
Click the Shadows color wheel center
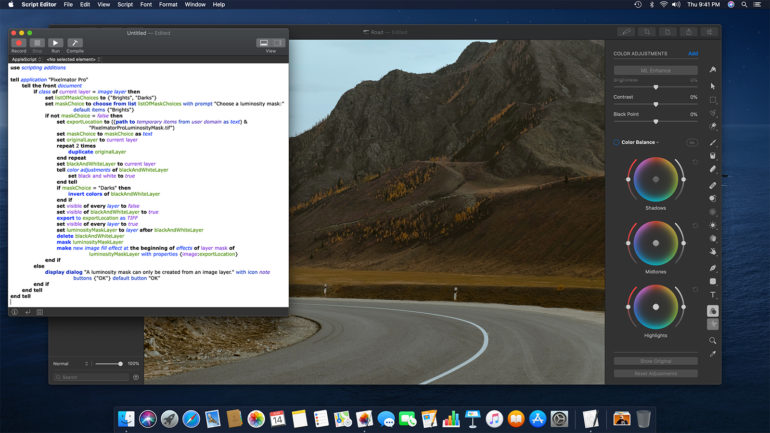(x=656, y=179)
